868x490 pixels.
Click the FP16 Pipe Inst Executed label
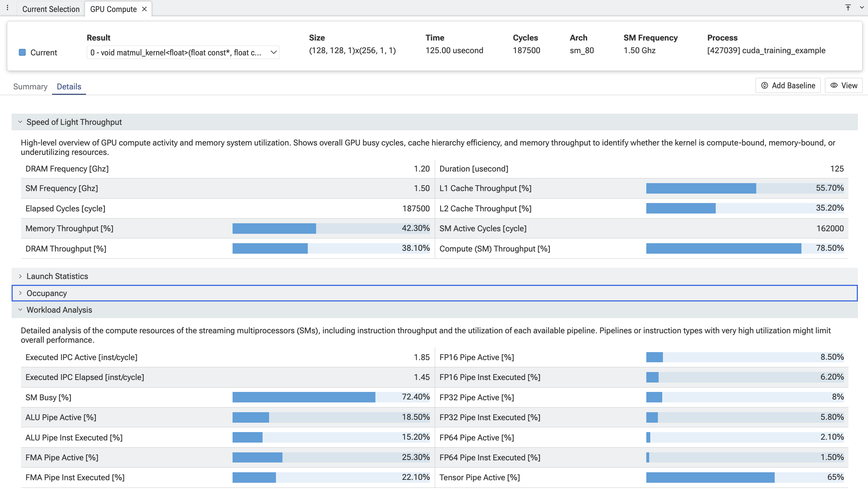coord(490,377)
